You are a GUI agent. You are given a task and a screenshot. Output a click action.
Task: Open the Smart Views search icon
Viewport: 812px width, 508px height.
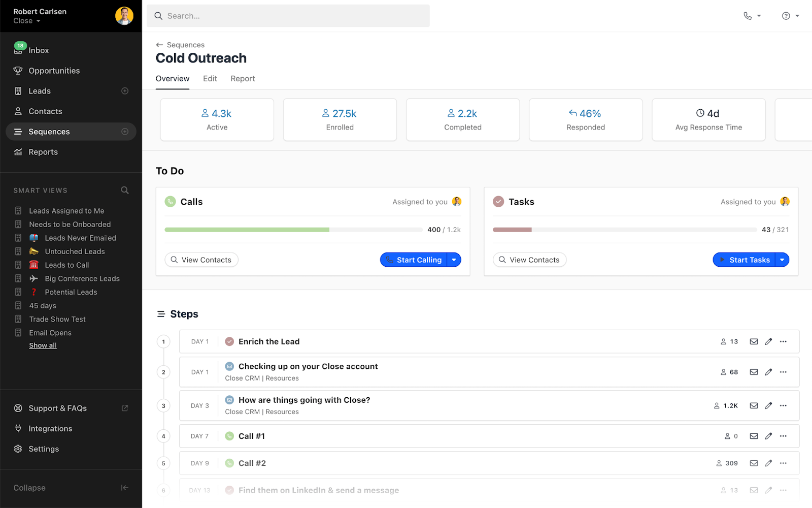click(124, 190)
